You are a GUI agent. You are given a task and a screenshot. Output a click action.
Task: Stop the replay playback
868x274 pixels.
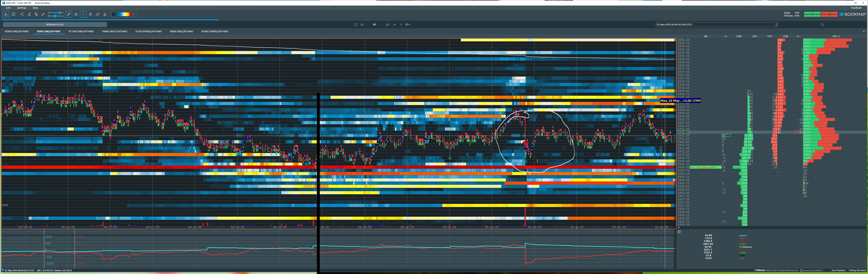[x=356, y=25]
